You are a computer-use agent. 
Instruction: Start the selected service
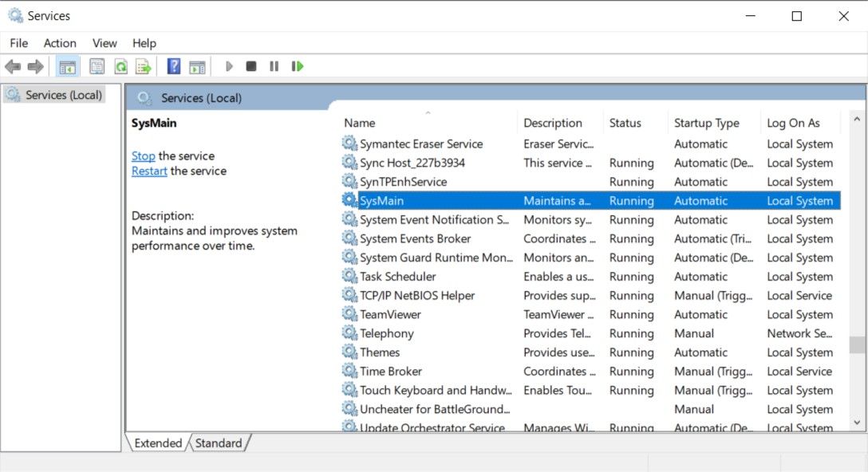[x=229, y=66]
